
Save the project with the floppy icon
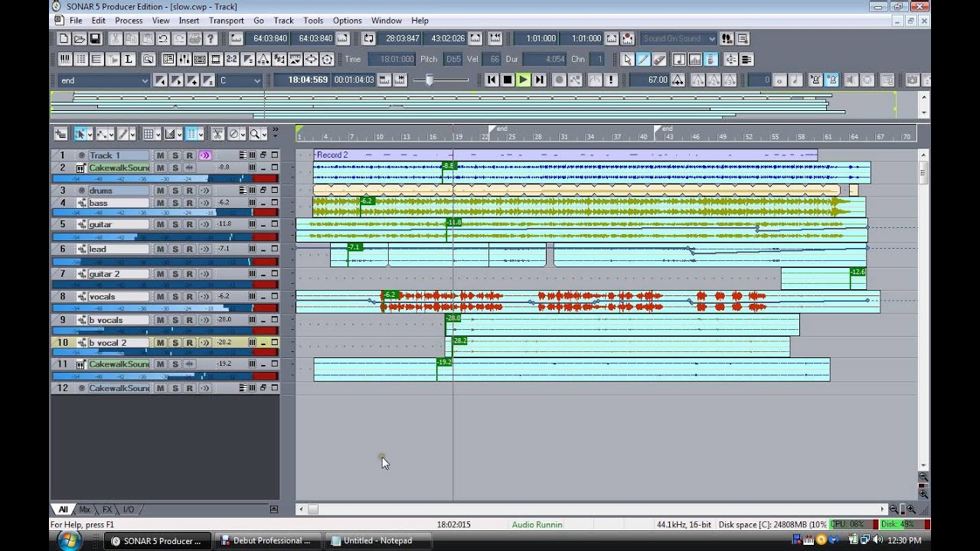pyautogui.click(x=95, y=38)
